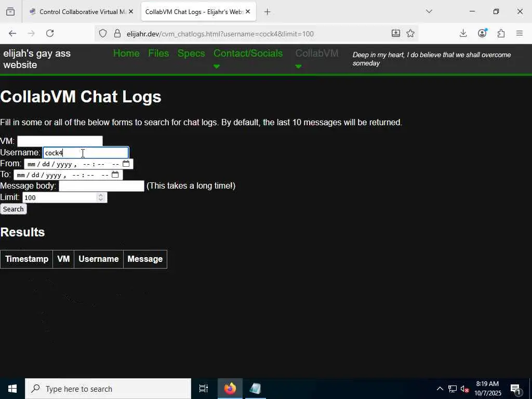Expand the CollabVM dropdown arrow

tap(299, 66)
